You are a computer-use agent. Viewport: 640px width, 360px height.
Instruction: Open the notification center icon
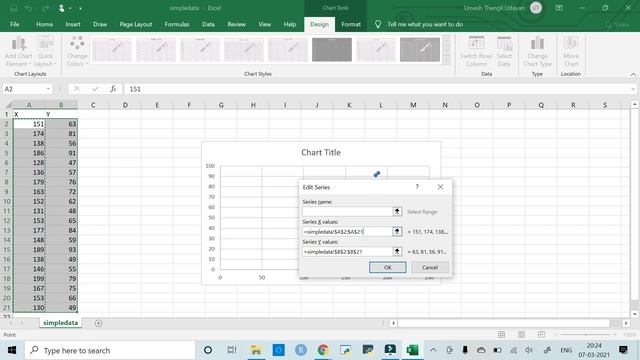click(x=623, y=350)
